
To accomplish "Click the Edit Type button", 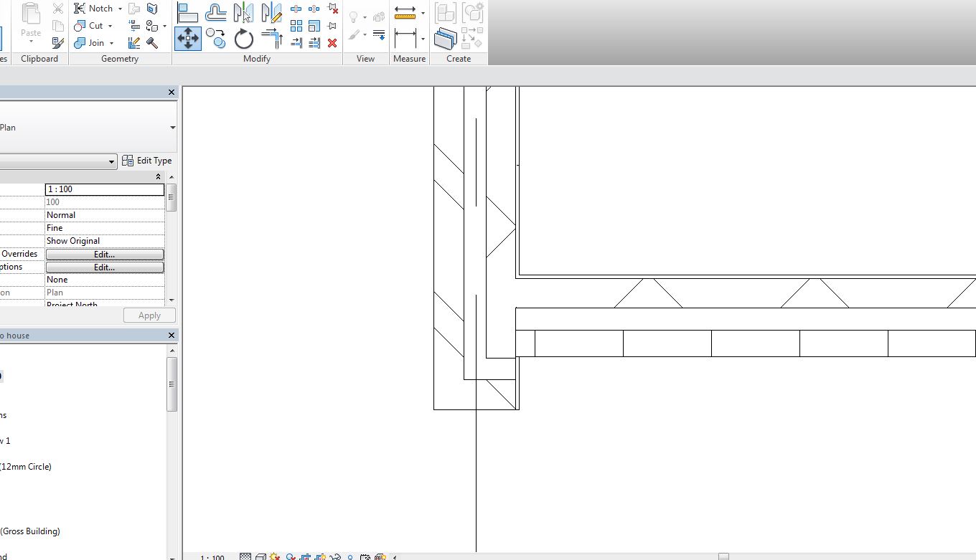I will pos(147,161).
